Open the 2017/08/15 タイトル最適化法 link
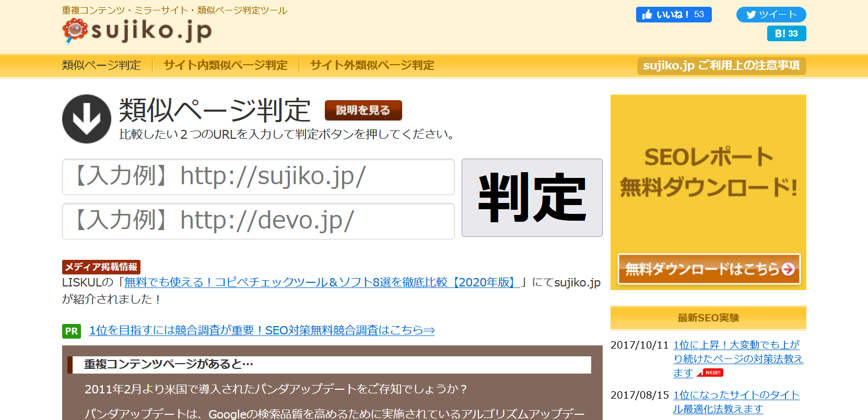Image resolution: width=868 pixels, height=420 pixels. point(736,402)
